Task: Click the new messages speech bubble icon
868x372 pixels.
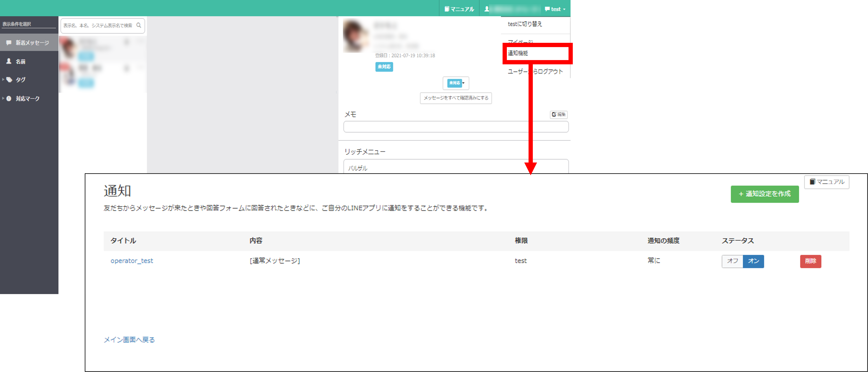Action: point(9,43)
